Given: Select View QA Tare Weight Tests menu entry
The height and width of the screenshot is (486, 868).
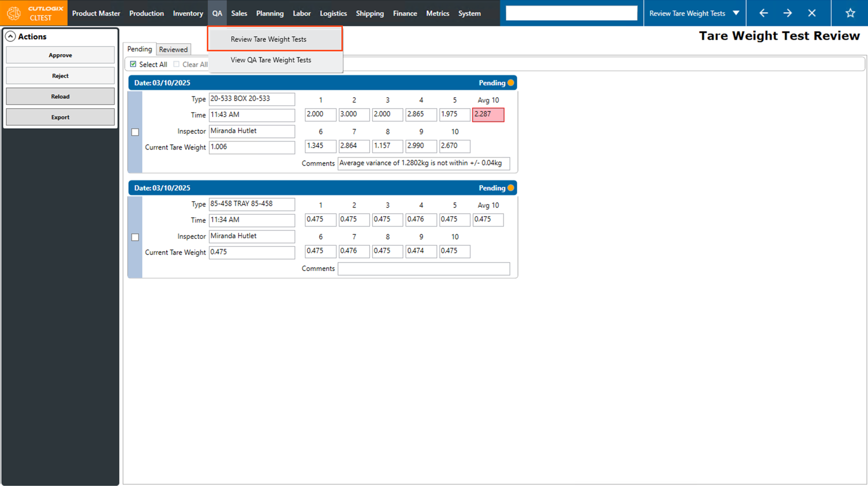Looking at the screenshot, I should coord(271,60).
